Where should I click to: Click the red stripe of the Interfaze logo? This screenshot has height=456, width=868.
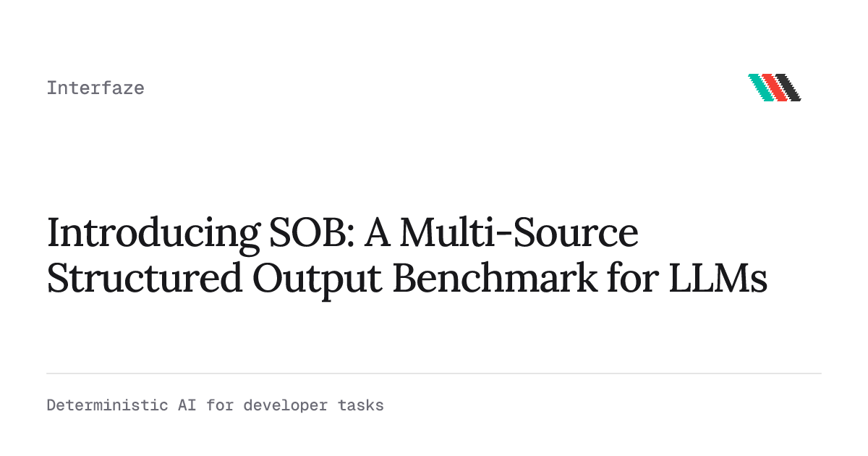(775, 88)
